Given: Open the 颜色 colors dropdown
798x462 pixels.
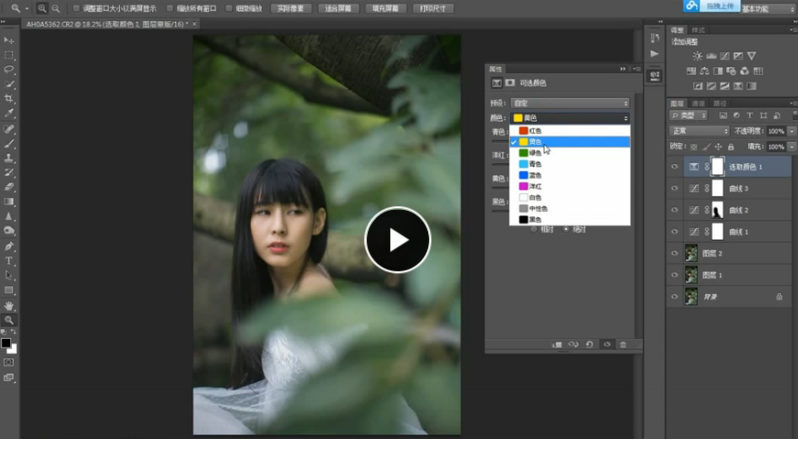Looking at the screenshot, I should pos(570,118).
